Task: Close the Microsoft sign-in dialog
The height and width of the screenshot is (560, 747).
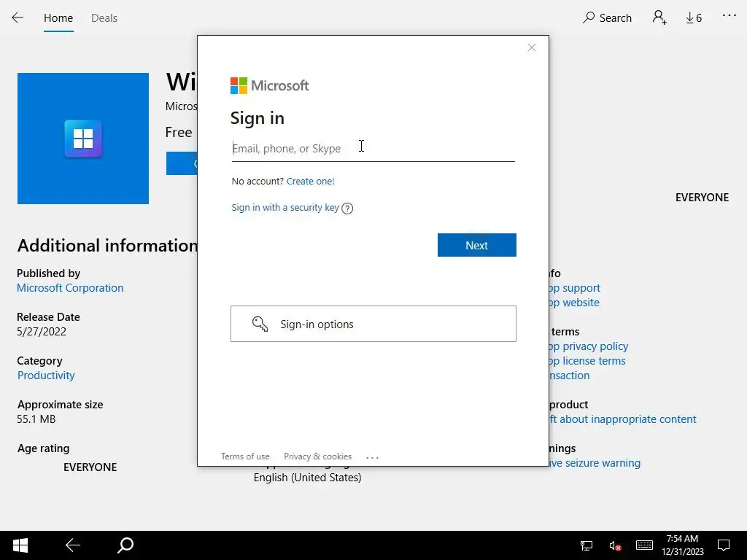Action: pos(532,47)
